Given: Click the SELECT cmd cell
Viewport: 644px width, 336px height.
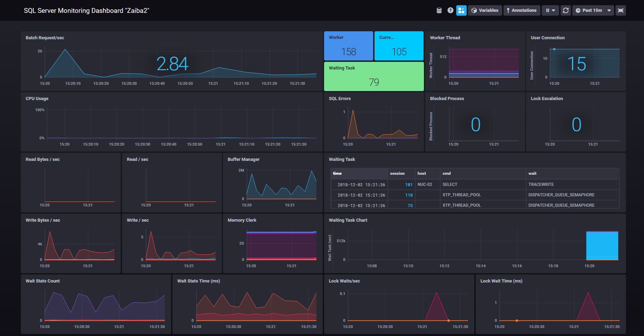Looking at the screenshot, I should coord(450,185).
